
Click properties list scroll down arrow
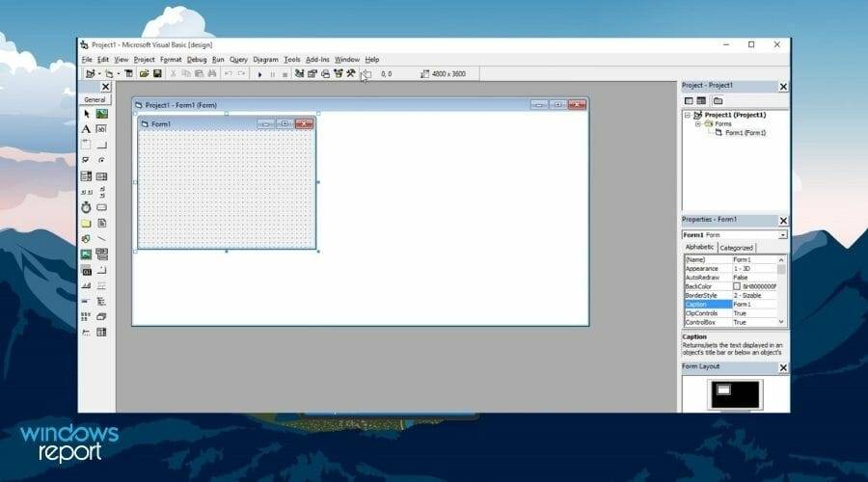(x=781, y=322)
